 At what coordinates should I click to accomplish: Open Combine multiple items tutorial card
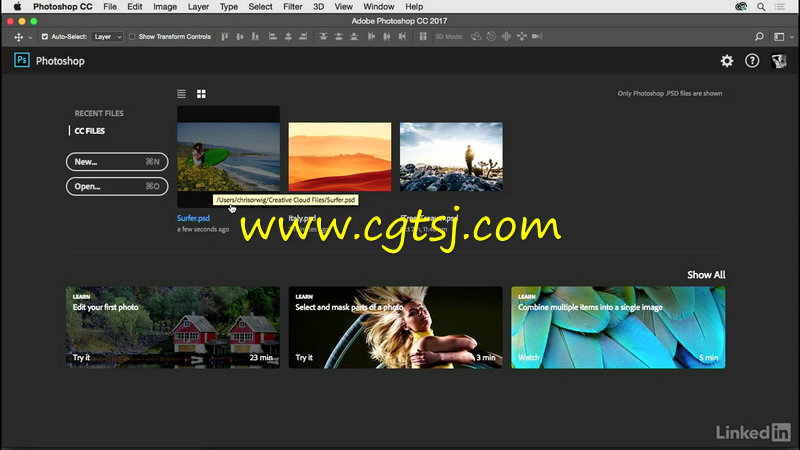coord(618,327)
